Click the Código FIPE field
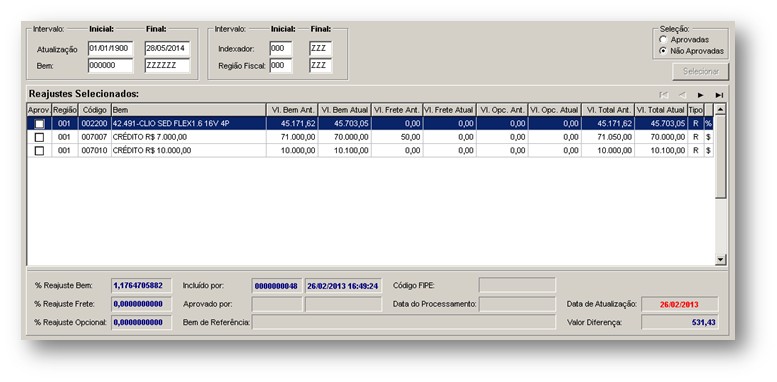 517,285
